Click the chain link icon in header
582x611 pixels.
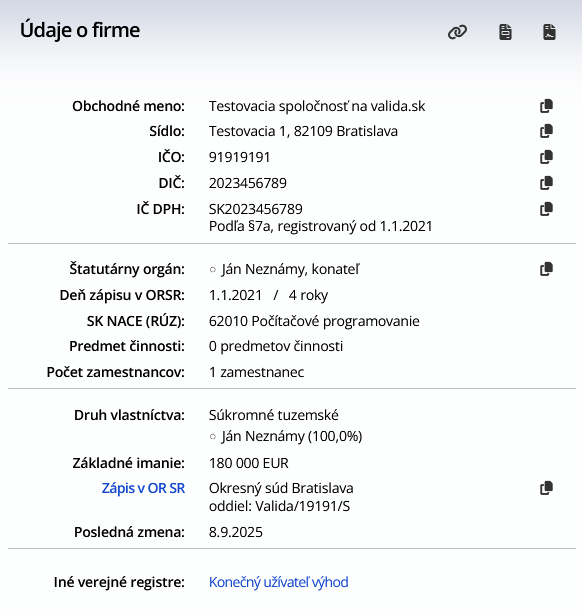coord(457,32)
